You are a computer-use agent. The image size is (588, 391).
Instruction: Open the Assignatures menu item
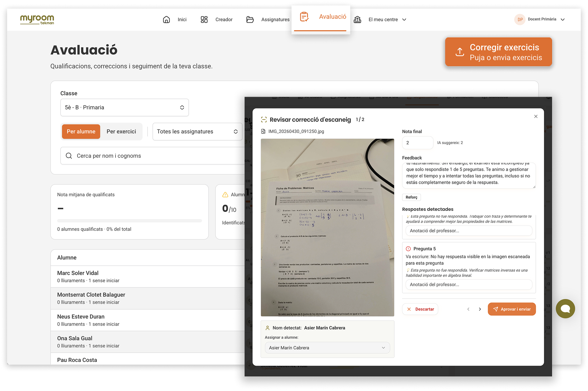276,20
